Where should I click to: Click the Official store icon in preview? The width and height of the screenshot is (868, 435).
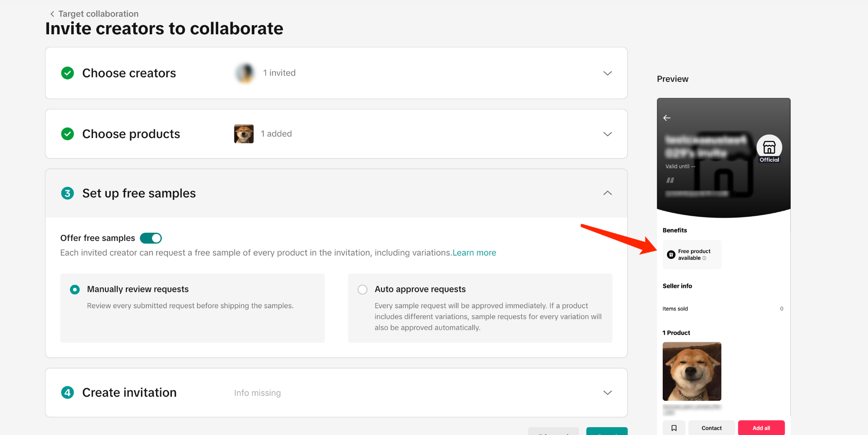(x=769, y=148)
